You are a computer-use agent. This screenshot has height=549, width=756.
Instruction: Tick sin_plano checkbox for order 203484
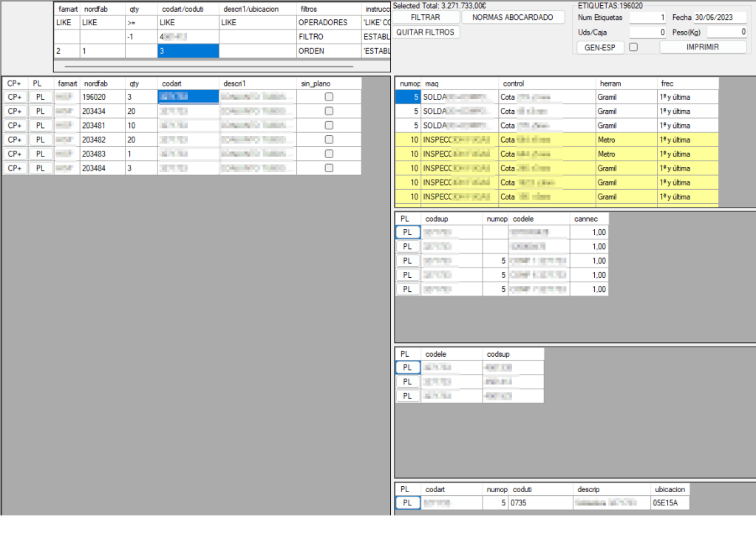click(x=329, y=168)
